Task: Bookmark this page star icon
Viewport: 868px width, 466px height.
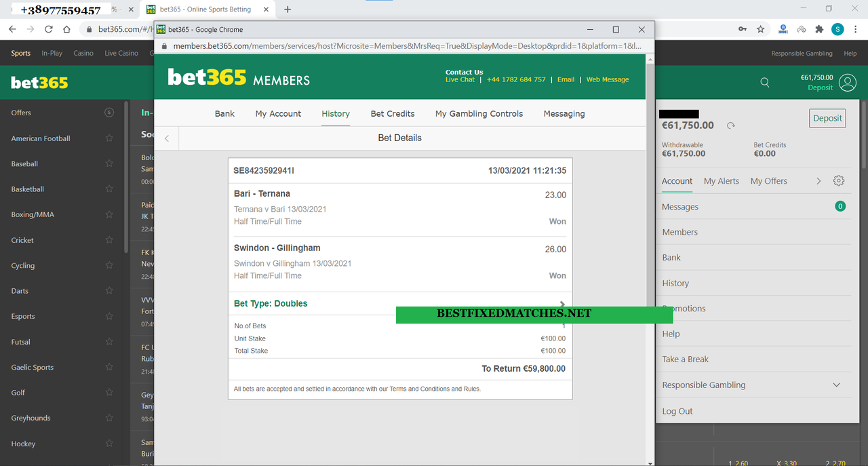Action: pyautogui.click(x=761, y=29)
